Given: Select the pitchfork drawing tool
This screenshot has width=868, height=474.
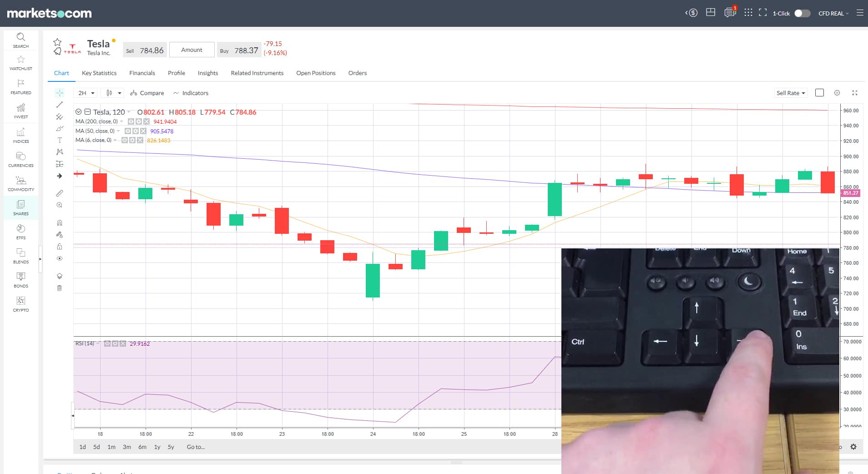Looking at the screenshot, I should [x=60, y=116].
